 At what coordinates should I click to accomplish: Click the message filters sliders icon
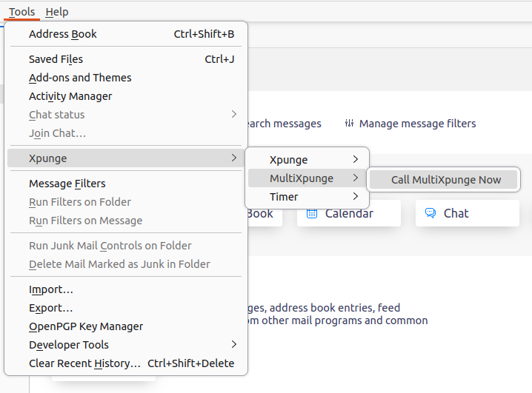tap(349, 124)
